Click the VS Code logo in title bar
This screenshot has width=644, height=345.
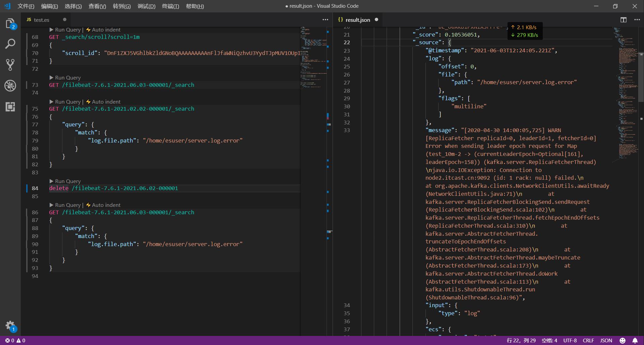pos(7,6)
